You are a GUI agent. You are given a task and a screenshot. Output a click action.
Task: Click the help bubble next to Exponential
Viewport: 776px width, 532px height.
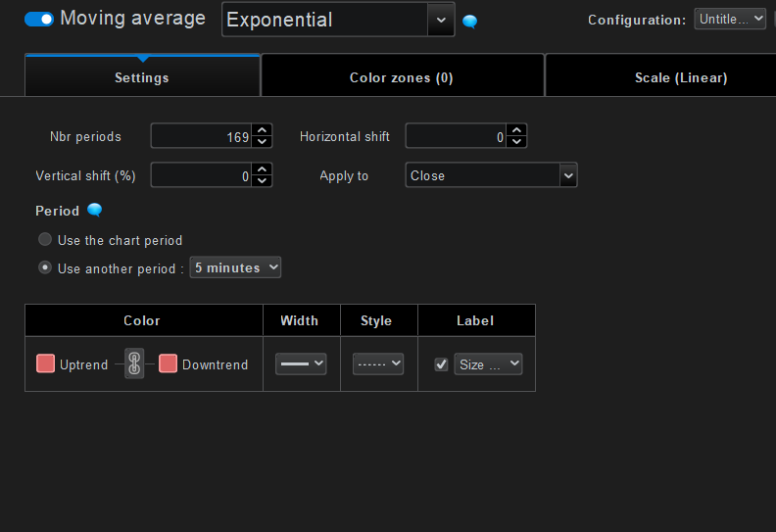pyautogui.click(x=469, y=22)
